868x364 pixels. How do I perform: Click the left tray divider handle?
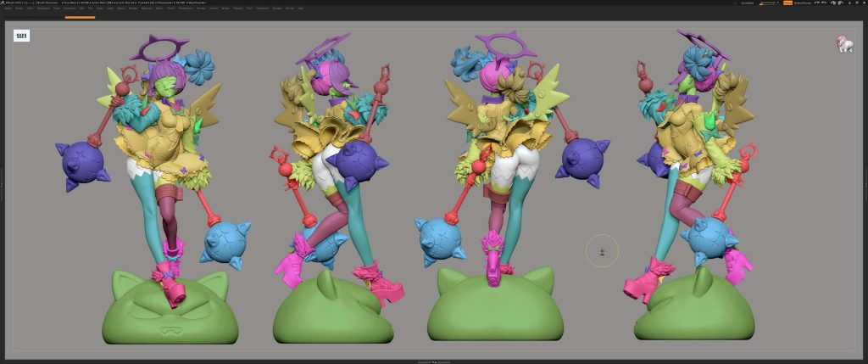point(2,186)
